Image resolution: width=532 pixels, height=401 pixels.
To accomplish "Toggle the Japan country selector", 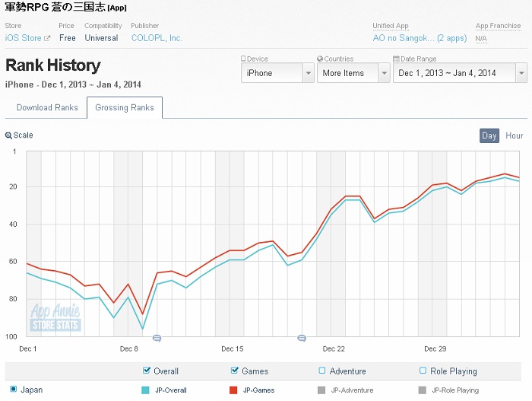I will (x=13, y=390).
